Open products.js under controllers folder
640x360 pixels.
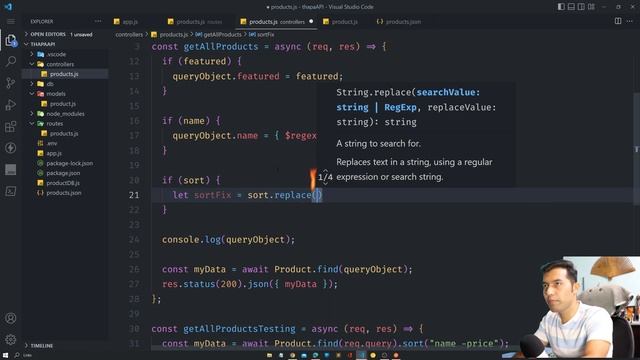pos(65,74)
